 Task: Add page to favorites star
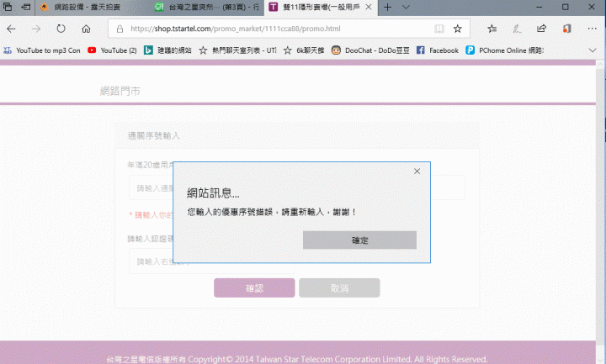[458, 29]
